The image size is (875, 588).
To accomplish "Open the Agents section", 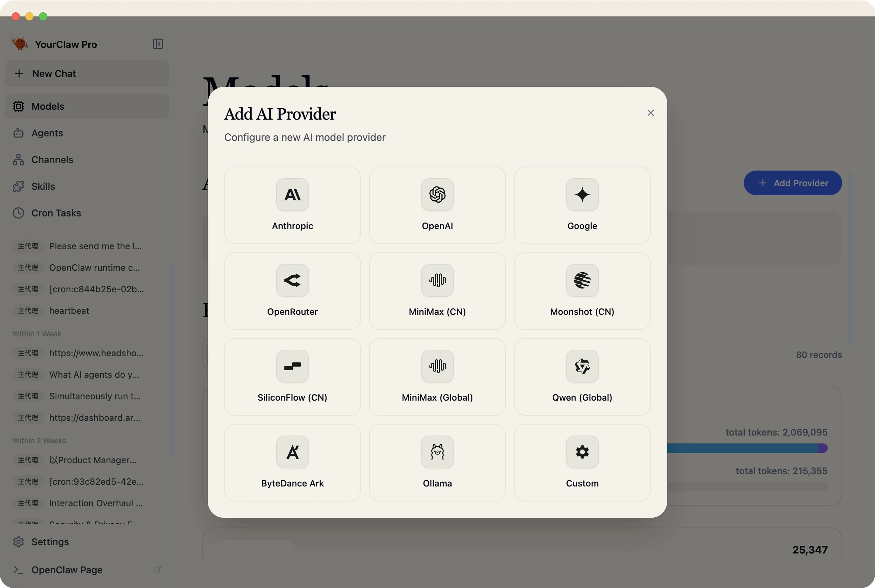I will [47, 133].
